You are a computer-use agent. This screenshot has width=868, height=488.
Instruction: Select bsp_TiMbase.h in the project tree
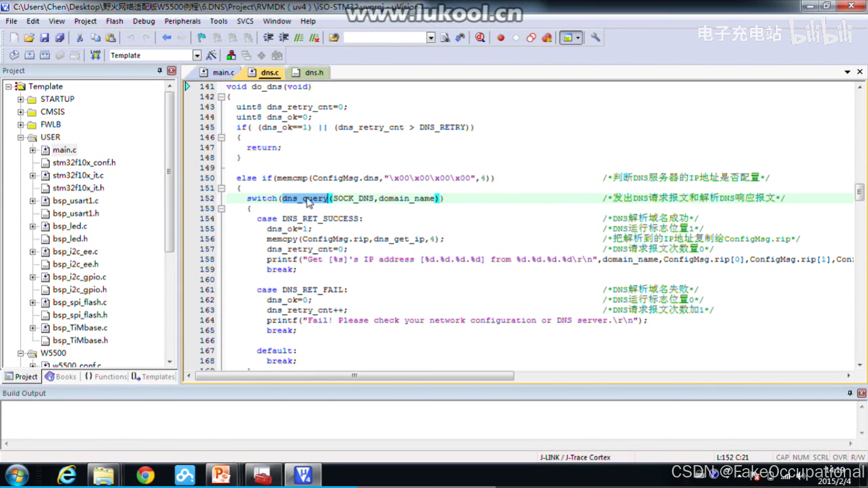click(80, 340)
